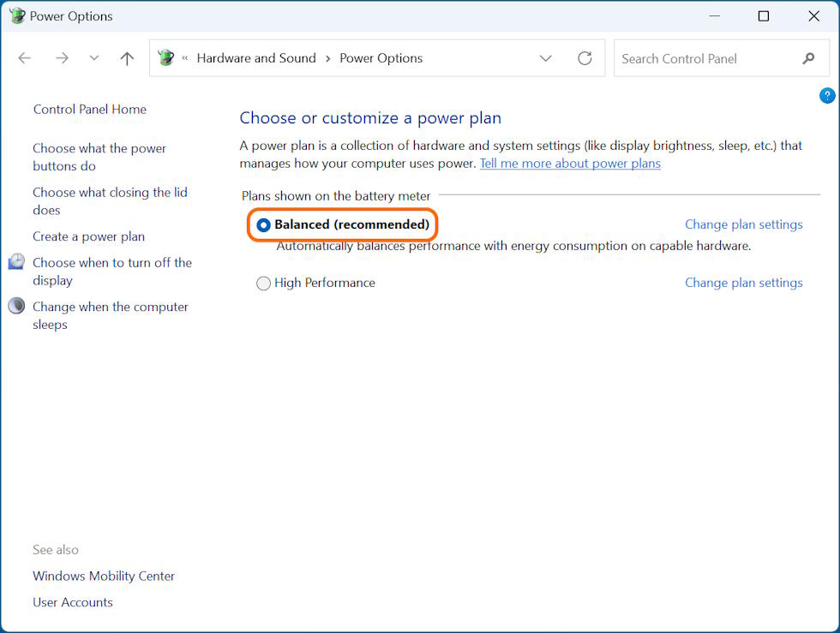Open the recent locations dropdown chevron
The image size is (840, 633).
click(x=94, y=58)
